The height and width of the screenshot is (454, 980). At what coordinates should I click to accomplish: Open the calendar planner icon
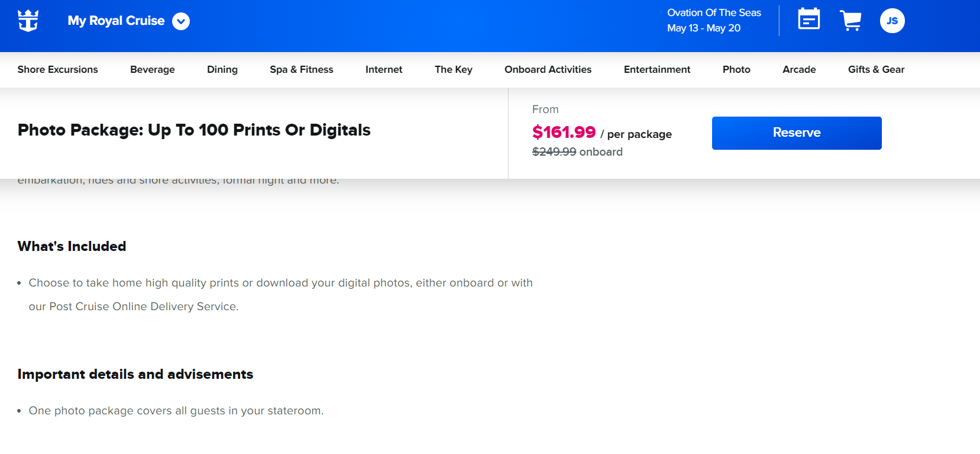(x=808, y=19)
